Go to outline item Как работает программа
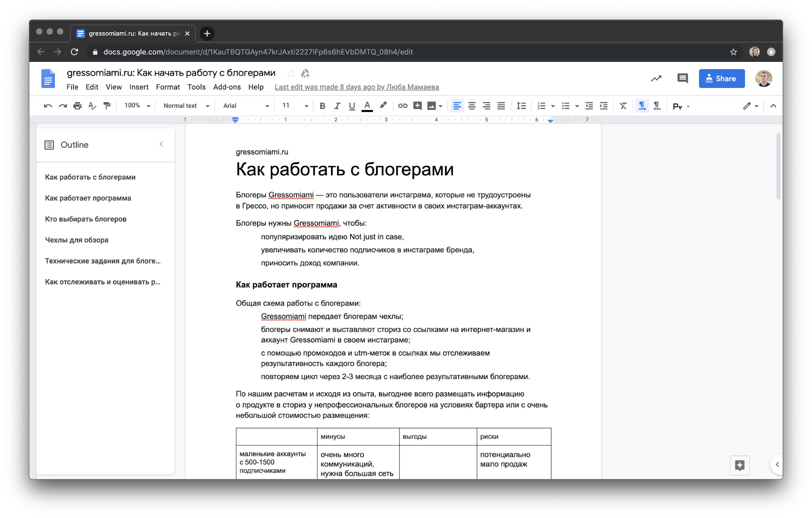 (x=88, y=198)
